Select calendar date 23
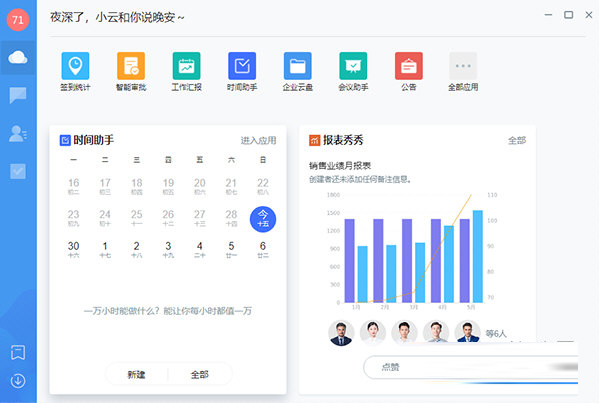Viewport: 599px width, 403px height. point(73,218)
